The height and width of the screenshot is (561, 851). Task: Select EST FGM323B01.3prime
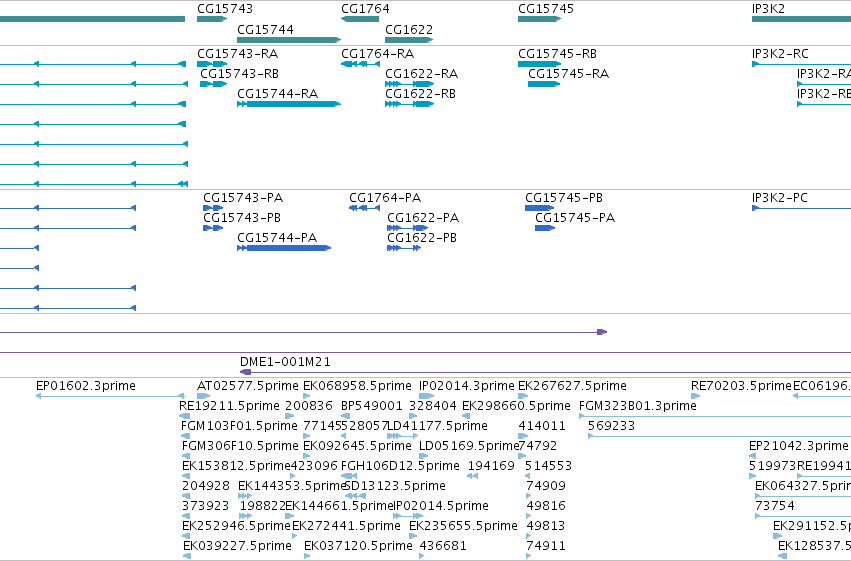[x=638, y=406]
